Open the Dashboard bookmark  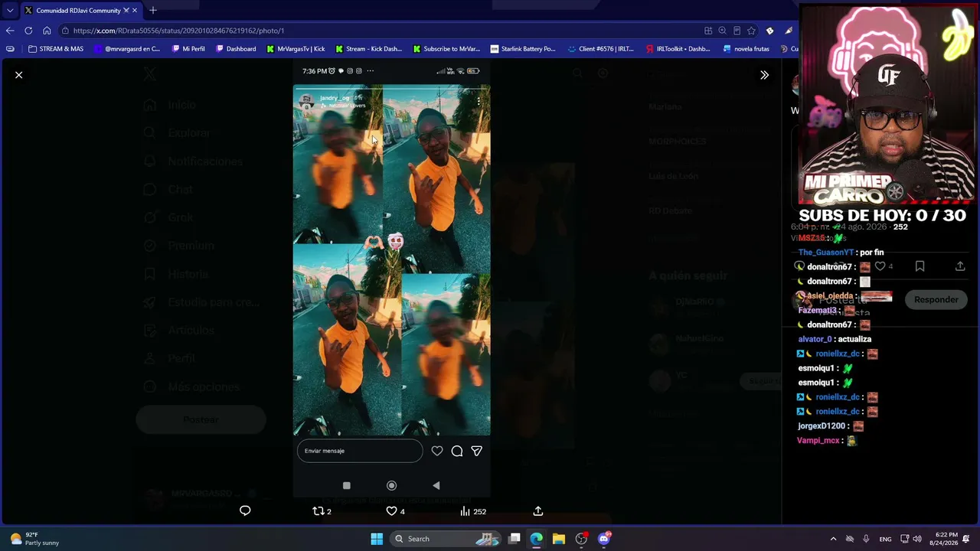[236, 49]
